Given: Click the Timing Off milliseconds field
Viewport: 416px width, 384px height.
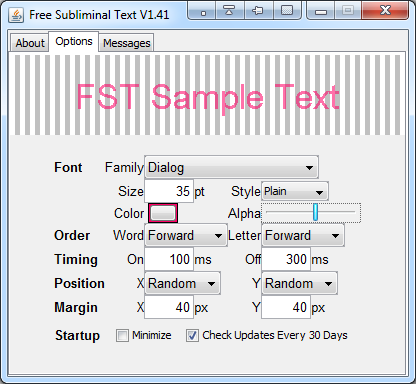Looking at the screenshot, I should pyautogui.click(x=286, y=259).
